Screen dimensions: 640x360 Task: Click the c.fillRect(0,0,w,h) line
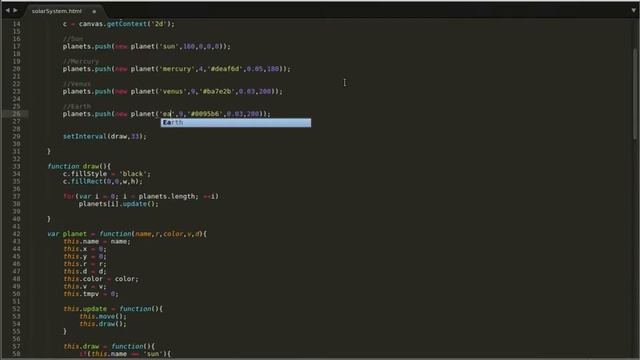pos(102,181)
